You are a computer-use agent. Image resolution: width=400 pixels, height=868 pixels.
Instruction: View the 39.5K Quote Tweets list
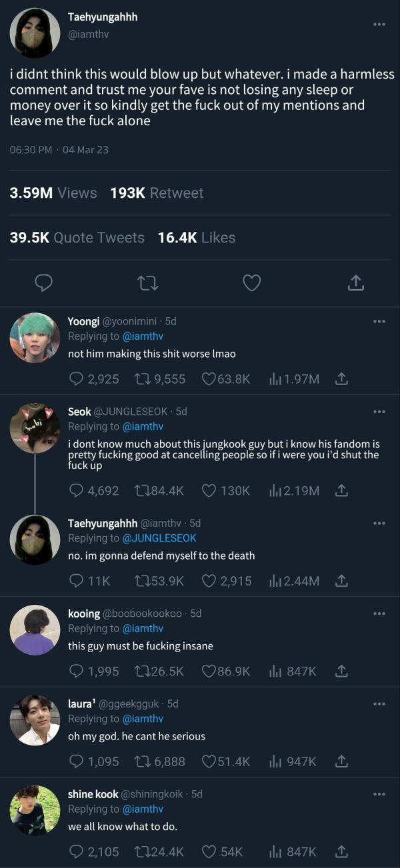(x=77, y=238)
